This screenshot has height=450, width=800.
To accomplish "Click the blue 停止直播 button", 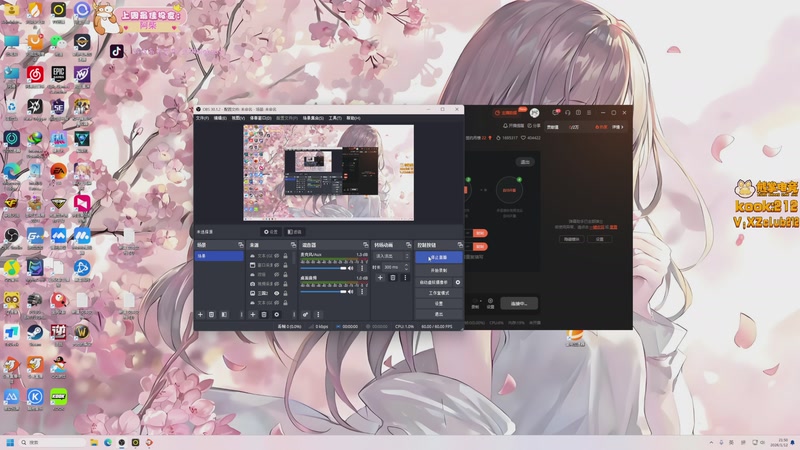I will point(439,257).
